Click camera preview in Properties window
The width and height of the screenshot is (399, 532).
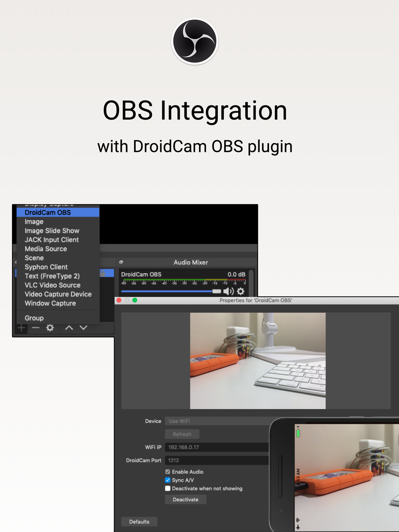(258, 361)
